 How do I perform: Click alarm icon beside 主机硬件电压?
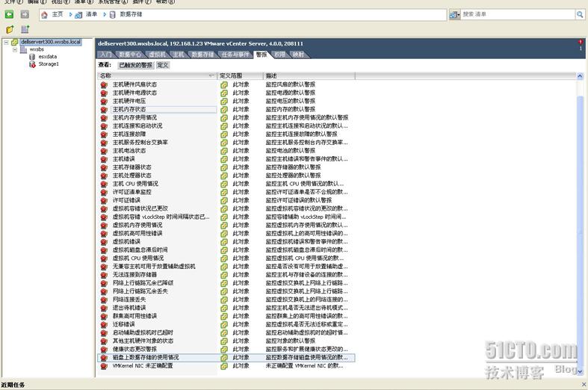point(104,102)
